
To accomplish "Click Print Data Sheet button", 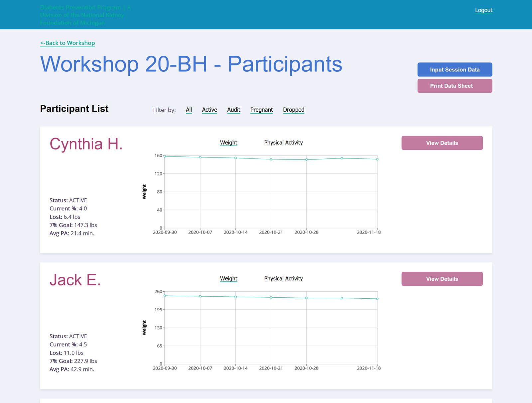I will click(x=455, y=86).
